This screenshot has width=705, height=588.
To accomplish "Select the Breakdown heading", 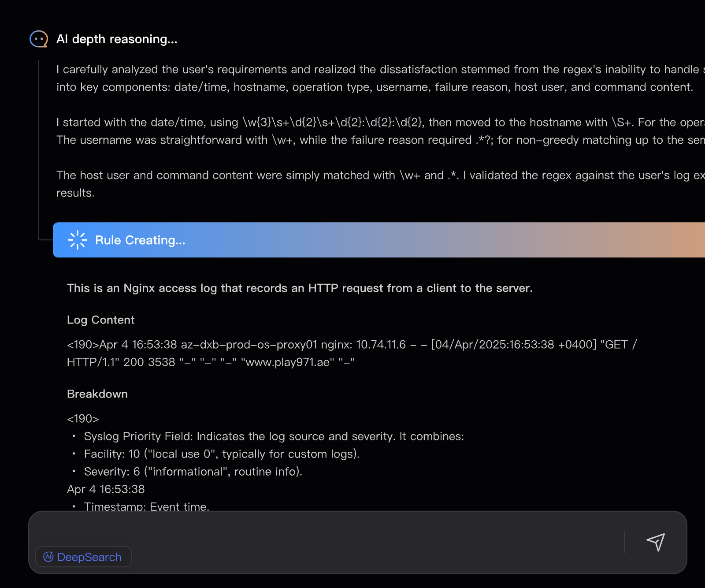I will 97,394.
